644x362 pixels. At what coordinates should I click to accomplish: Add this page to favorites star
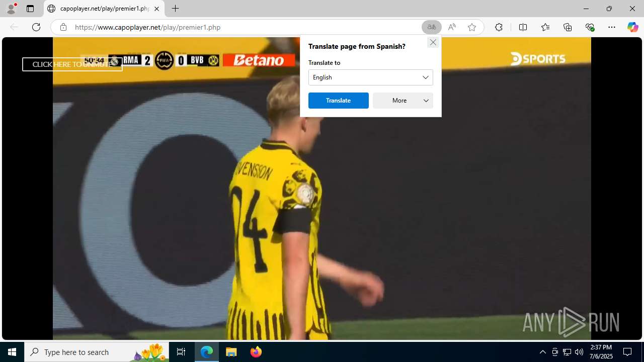(472, 27)
